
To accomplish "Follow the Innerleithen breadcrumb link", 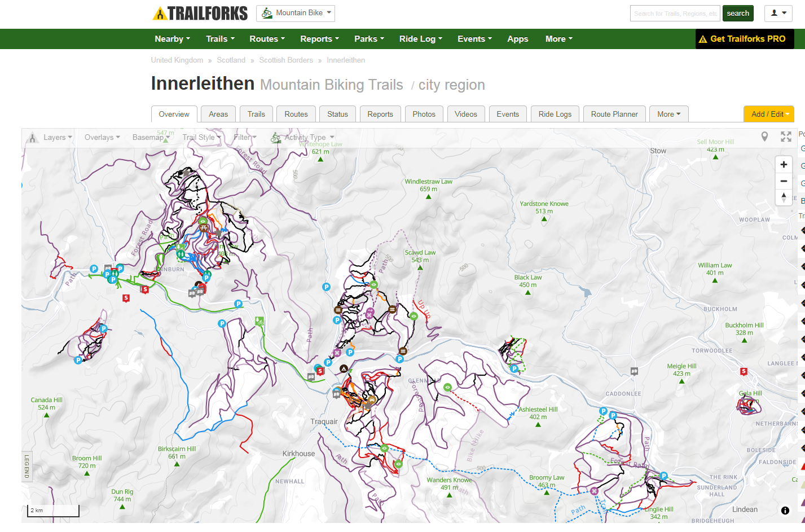I will pyautogui.click(x=346, y=60).
